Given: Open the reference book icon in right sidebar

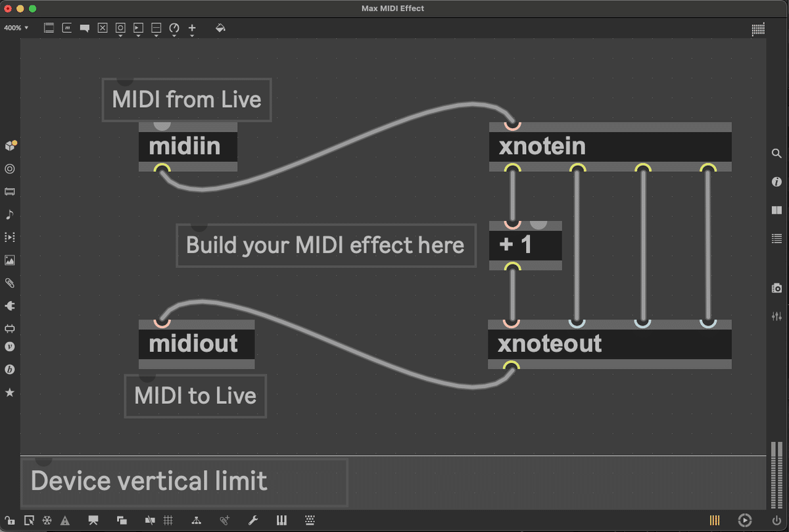Looking at the screenshot, I should point(777,210).
